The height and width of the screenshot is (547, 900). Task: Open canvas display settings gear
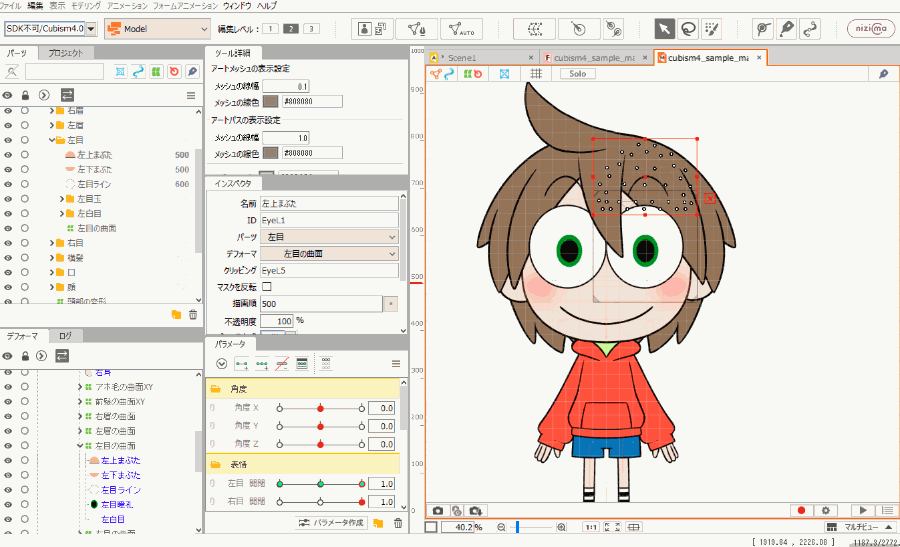pyautogui.click(x=826, y=510)
